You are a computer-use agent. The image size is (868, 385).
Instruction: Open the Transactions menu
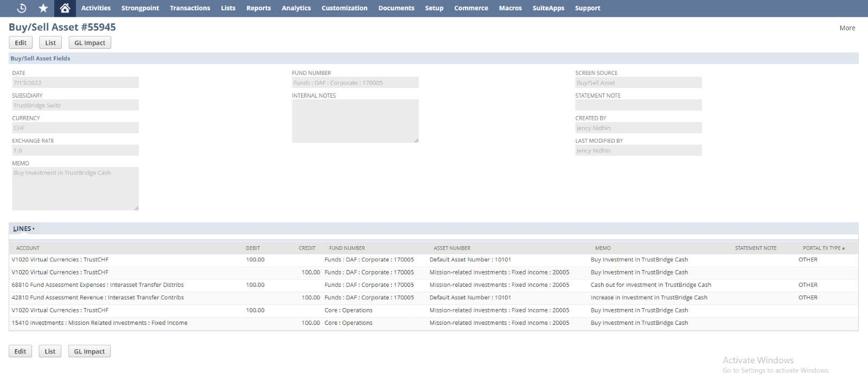coord(189,8)
